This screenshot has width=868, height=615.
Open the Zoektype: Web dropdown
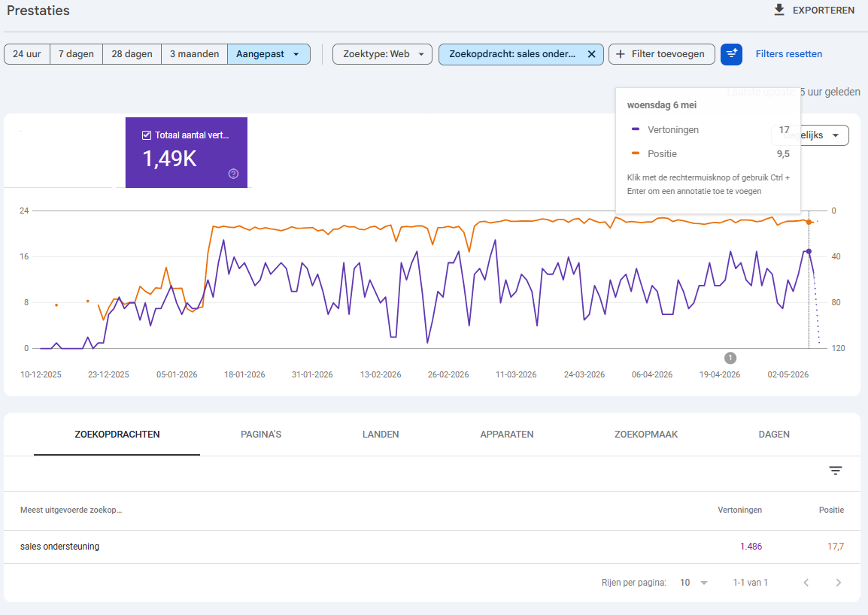click(383, 54)
